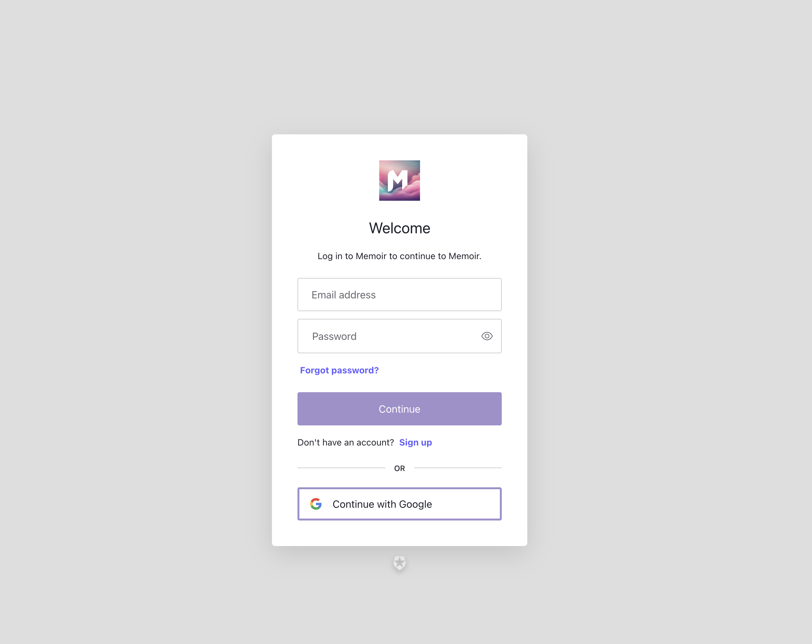Click the divider line left of OR
The height and width of the screenshot is (644, 812).
click(341, 468)
